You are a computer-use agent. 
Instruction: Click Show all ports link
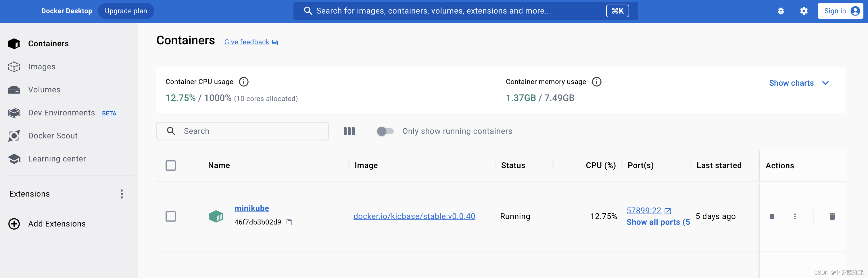click(x=658, y=222)
